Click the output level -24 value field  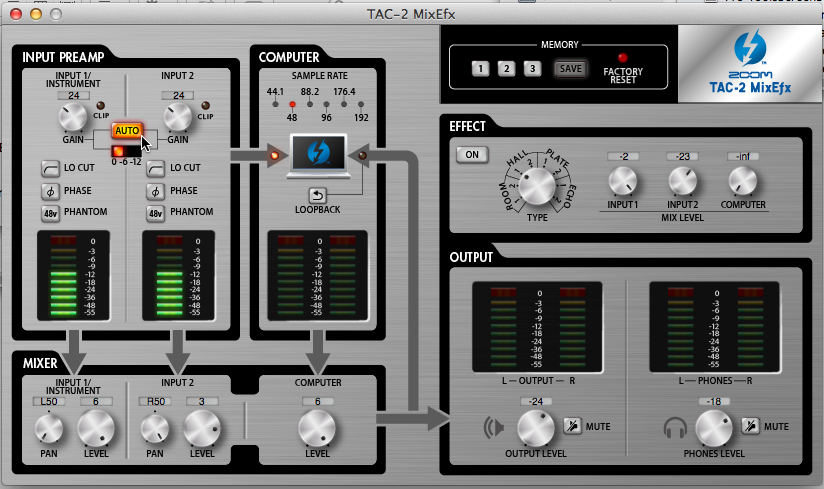click(x=536, y=401)
